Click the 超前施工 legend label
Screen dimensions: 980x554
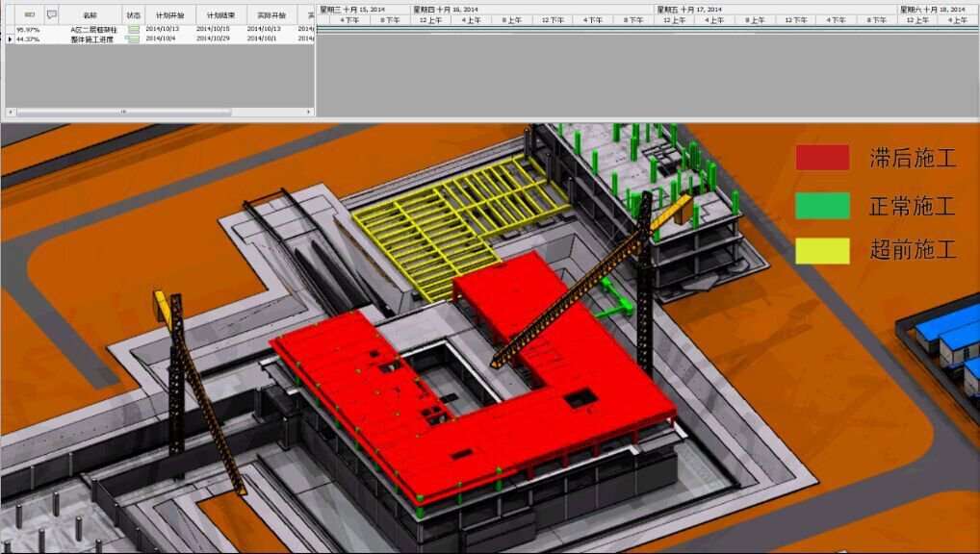tap(913, 250)
